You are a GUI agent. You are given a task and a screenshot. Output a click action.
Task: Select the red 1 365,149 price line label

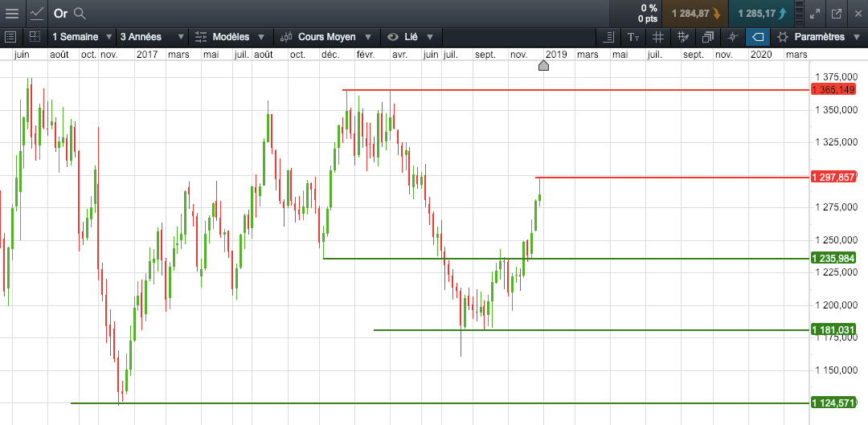point(833,90)
